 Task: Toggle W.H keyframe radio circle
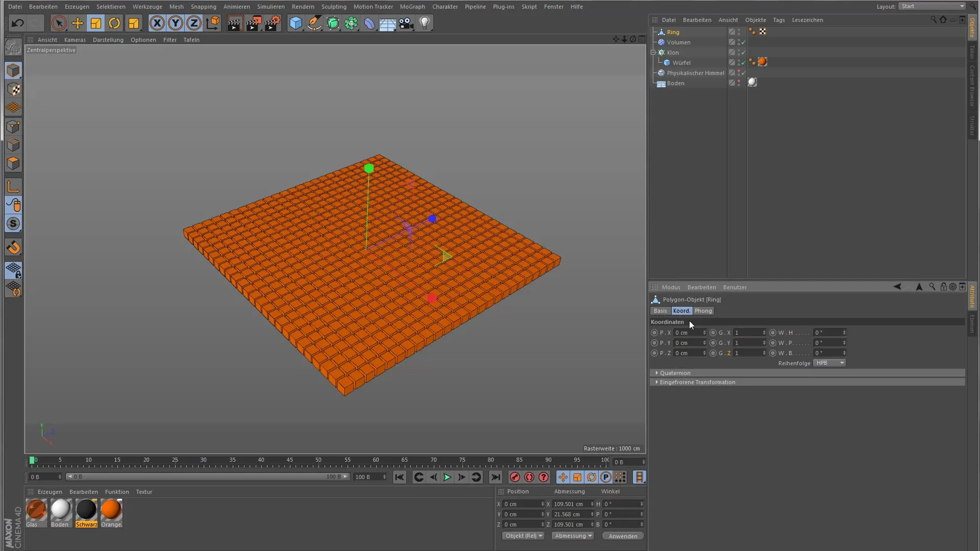coord(773,333)
